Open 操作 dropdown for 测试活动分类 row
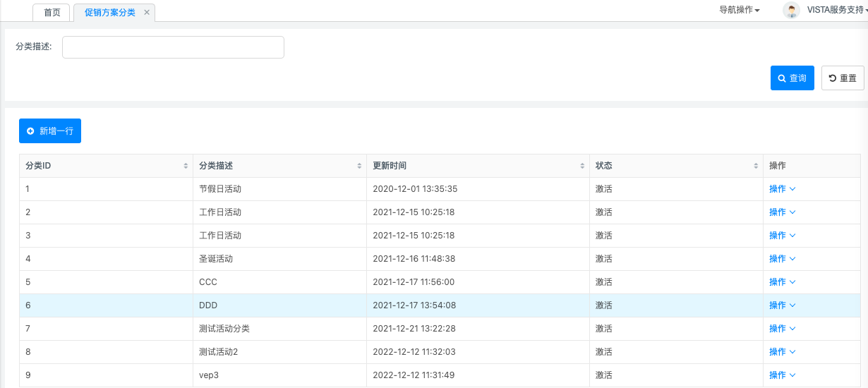 (783, 329)
